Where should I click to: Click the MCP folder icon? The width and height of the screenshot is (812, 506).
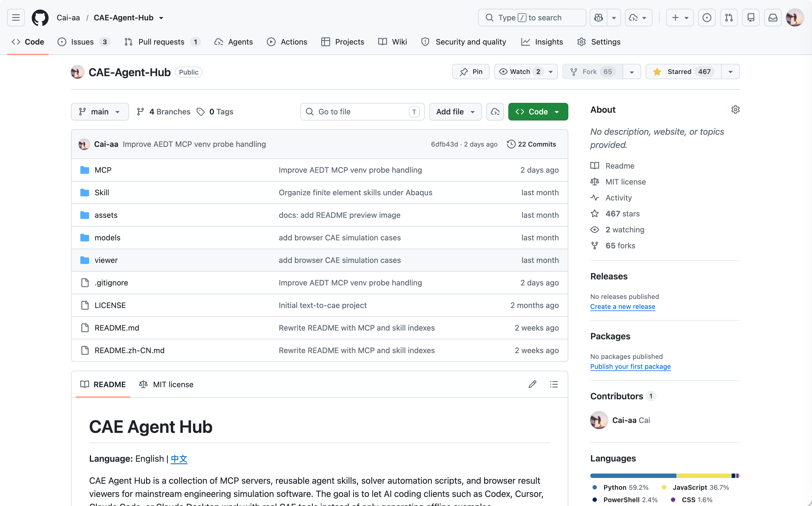tap(85, 170)
